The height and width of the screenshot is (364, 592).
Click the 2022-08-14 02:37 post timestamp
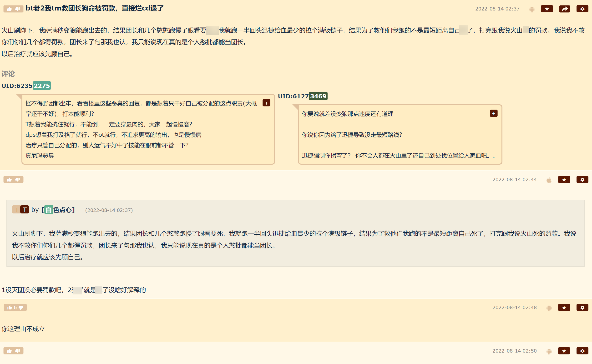pos(497,9)
